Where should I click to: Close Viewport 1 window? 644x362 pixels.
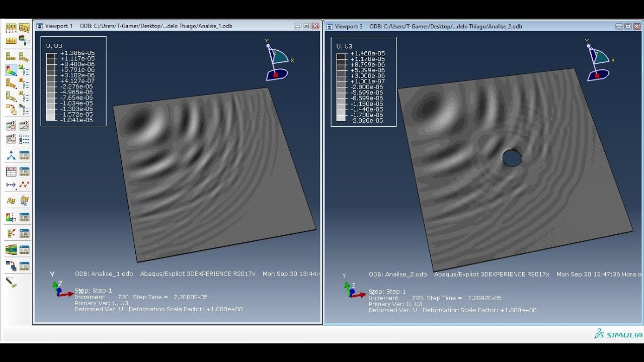coord(315,26)
